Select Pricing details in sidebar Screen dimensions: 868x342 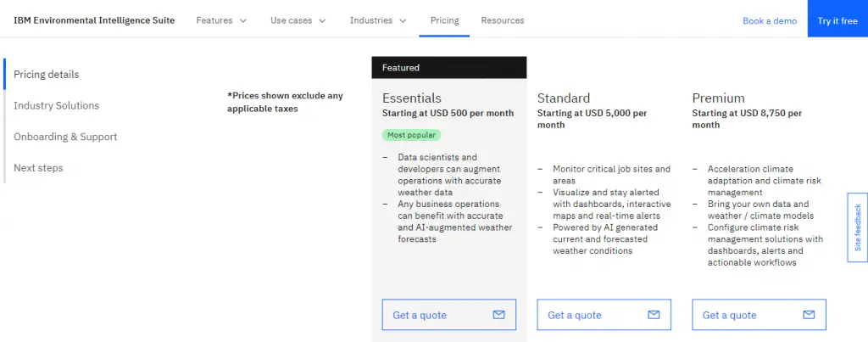pyautogui.click(x=47, y=75)
